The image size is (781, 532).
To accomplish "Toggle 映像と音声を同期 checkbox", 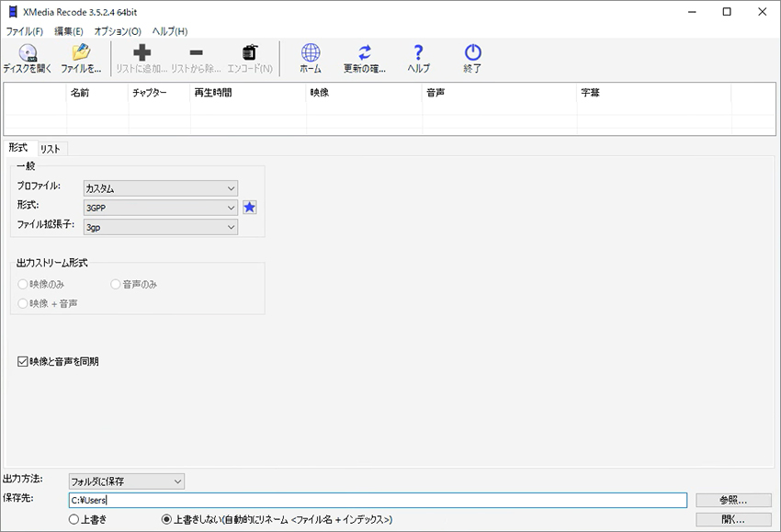I will click(x=22, y=362).
